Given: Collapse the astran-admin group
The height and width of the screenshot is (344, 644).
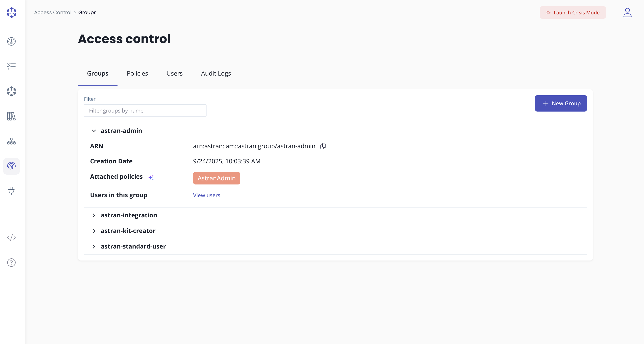Looking at the screenshot, I should tap(94, 131).
